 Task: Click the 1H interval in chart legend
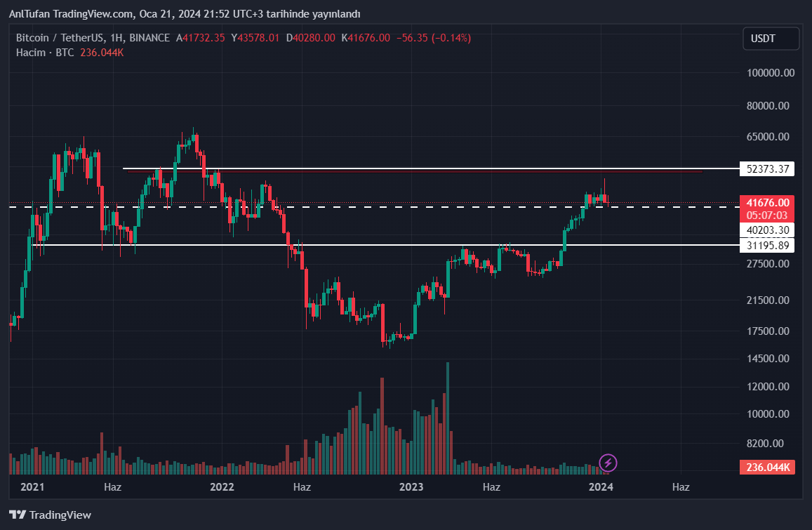click(117, 38)
